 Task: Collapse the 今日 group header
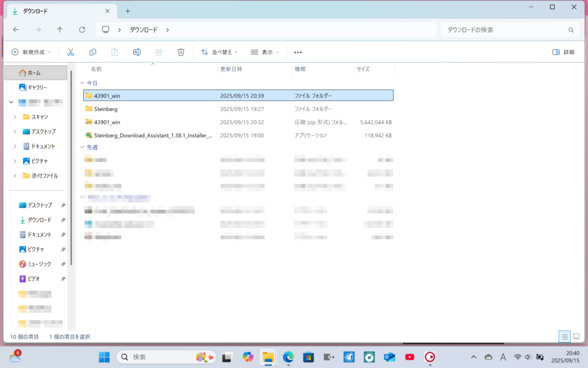[x=83, y=83]
